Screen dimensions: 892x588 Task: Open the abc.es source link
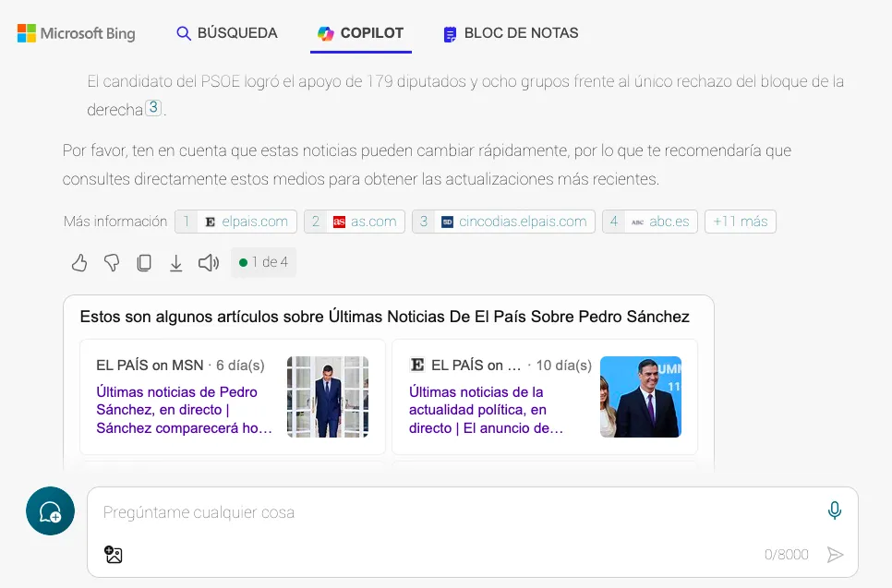650,222
